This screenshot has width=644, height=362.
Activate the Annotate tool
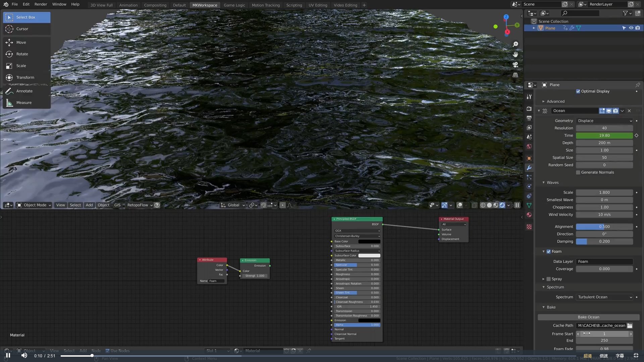(x=27, y=91)
